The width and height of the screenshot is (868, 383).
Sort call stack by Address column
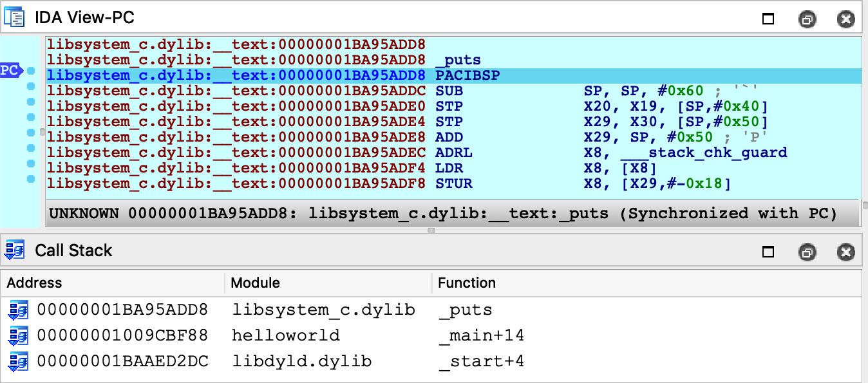pos(34,283)
